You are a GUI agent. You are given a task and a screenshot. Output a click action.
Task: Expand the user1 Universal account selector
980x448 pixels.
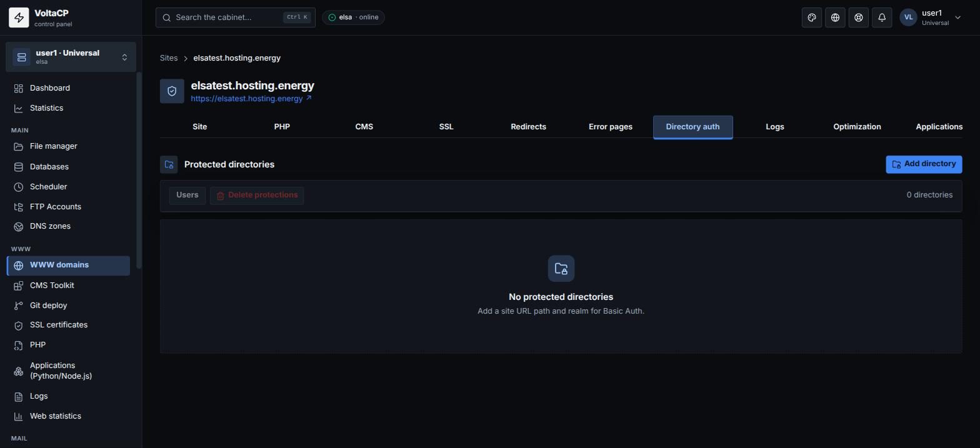coord(71,57)
